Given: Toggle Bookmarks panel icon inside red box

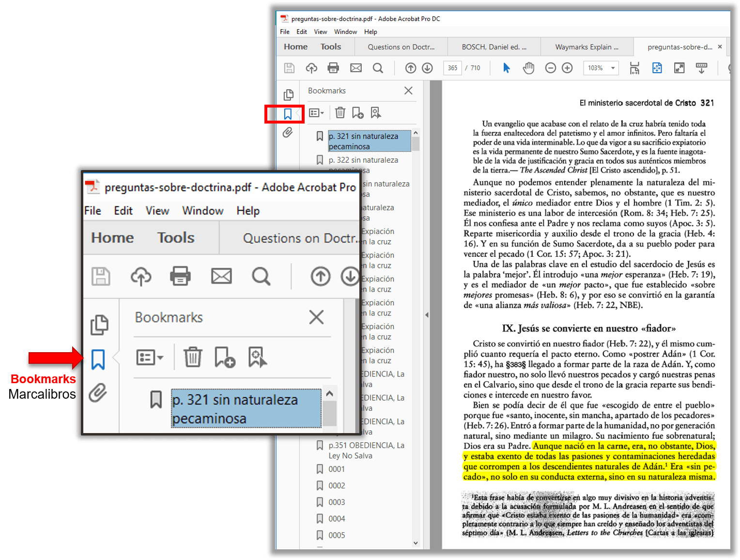Looking at the screenshot, I should 288,114.
